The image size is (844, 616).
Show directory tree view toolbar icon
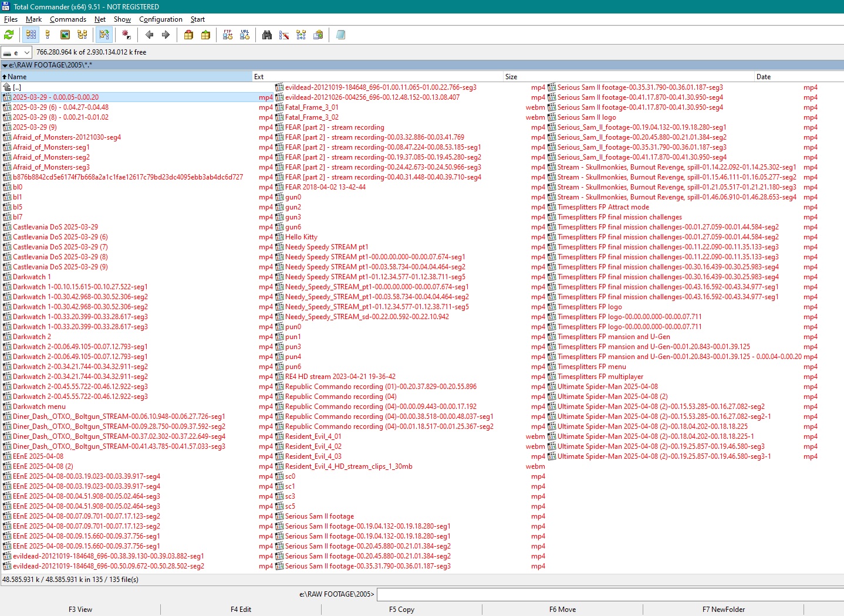pos(82,35)
